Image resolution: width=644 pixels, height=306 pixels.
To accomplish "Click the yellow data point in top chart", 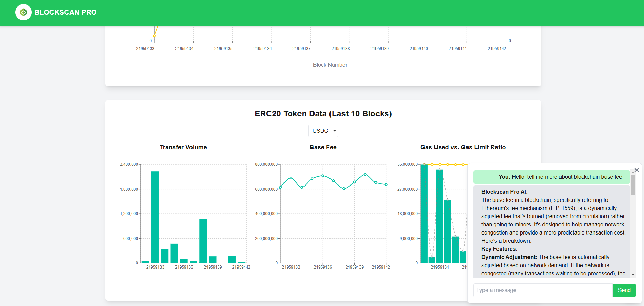I will tap(154, 36).
